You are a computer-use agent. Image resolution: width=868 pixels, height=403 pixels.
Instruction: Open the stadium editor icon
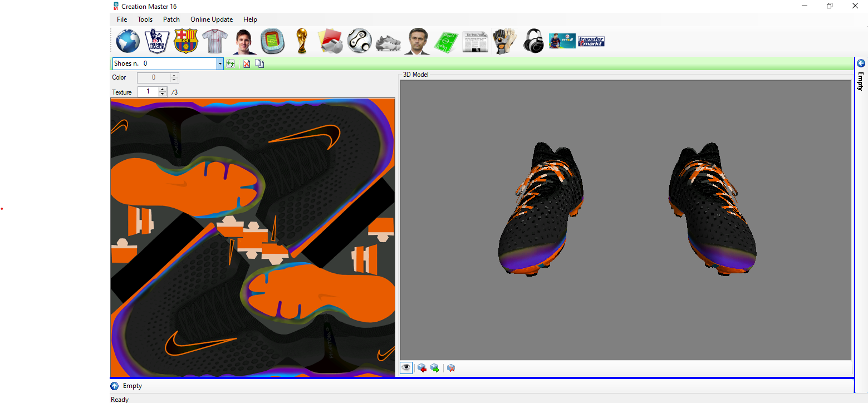point(273,41)
